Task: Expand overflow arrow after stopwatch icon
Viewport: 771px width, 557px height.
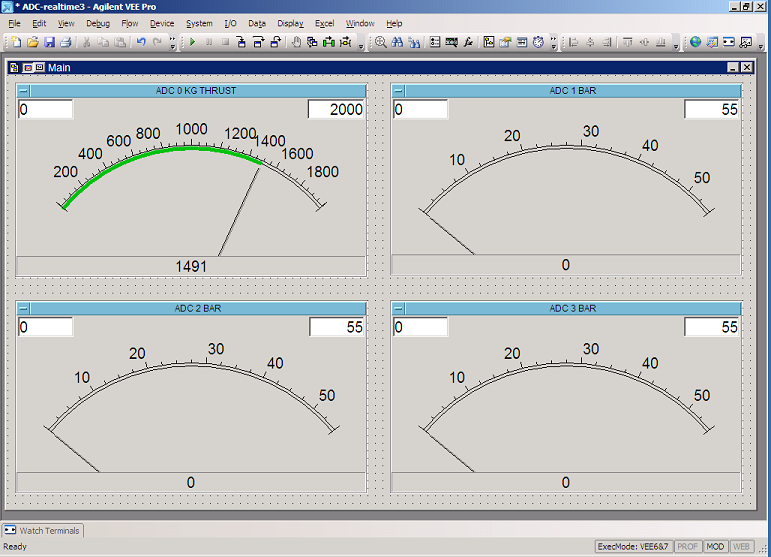Action: pos(554,43)
